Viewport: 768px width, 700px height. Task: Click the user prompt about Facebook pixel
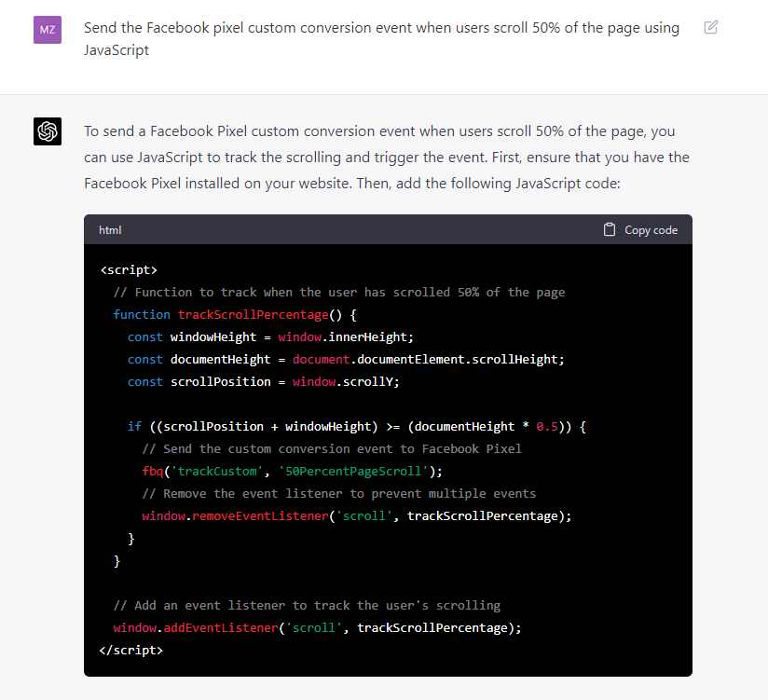(x=381, y=39)
